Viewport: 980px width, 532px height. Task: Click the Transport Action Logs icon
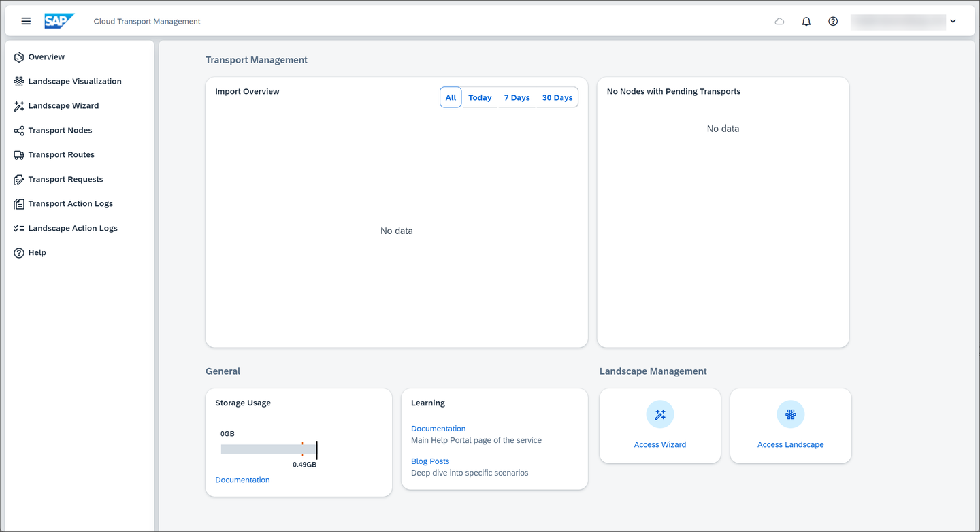click(x=19, y=204)
